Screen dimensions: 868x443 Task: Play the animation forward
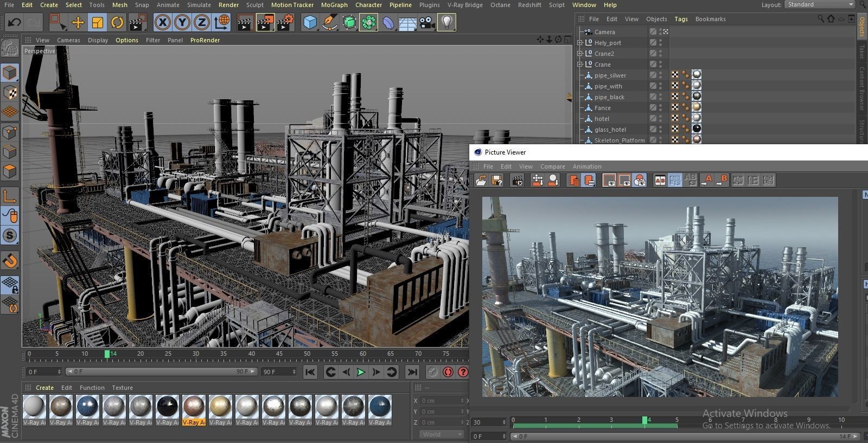pyautogui.click(x=360, y=372)
